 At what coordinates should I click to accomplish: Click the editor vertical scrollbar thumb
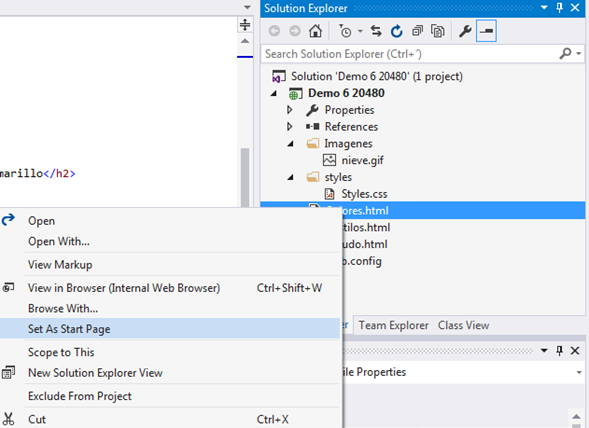pos(245,177)
